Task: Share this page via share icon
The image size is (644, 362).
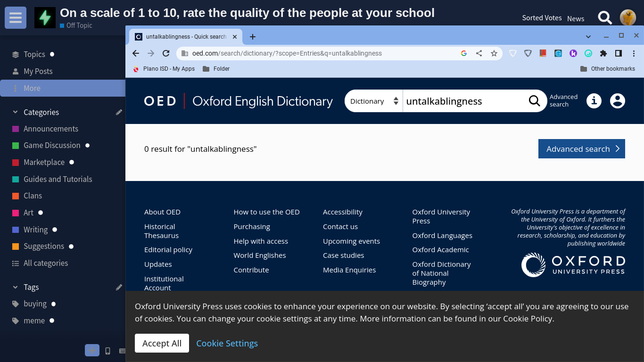Action: pyautogui.click(x=479, y=53)
